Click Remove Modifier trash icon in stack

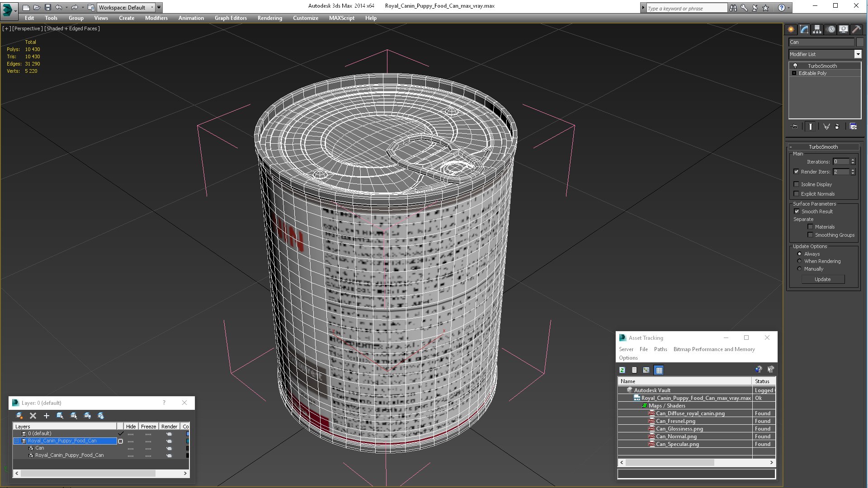[x=837, y=127]
